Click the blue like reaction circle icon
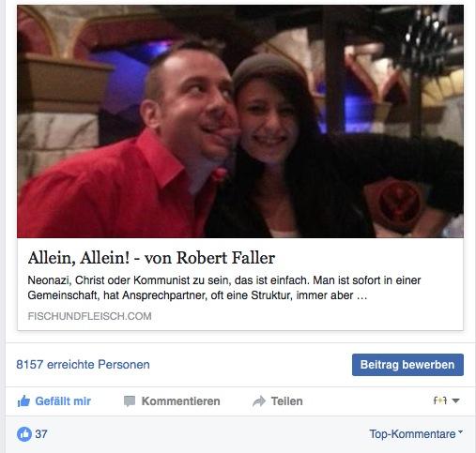476x453 pixels. tap(24, 434)
